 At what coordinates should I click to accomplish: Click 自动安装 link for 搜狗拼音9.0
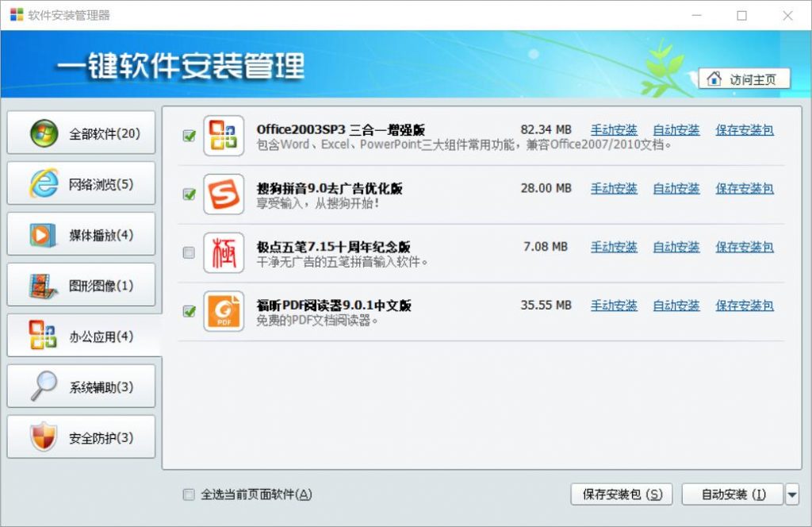(x=676, y=189)
